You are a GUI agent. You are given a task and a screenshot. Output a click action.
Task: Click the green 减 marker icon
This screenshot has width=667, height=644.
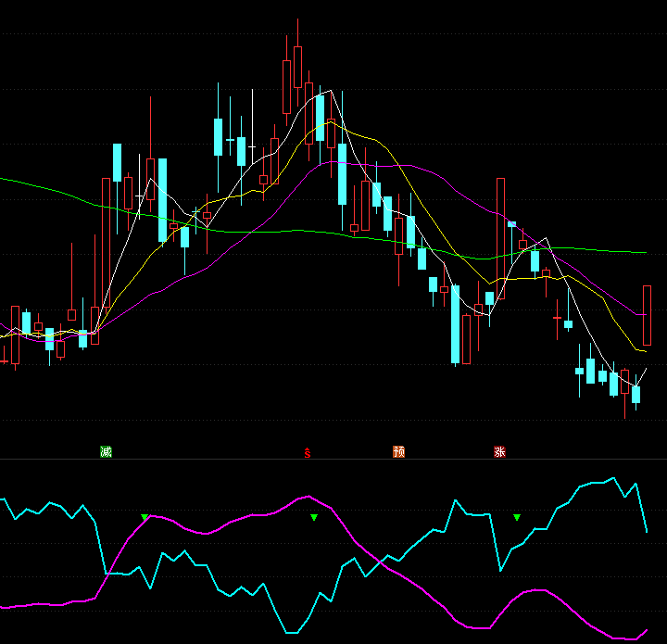coord(106,452)
